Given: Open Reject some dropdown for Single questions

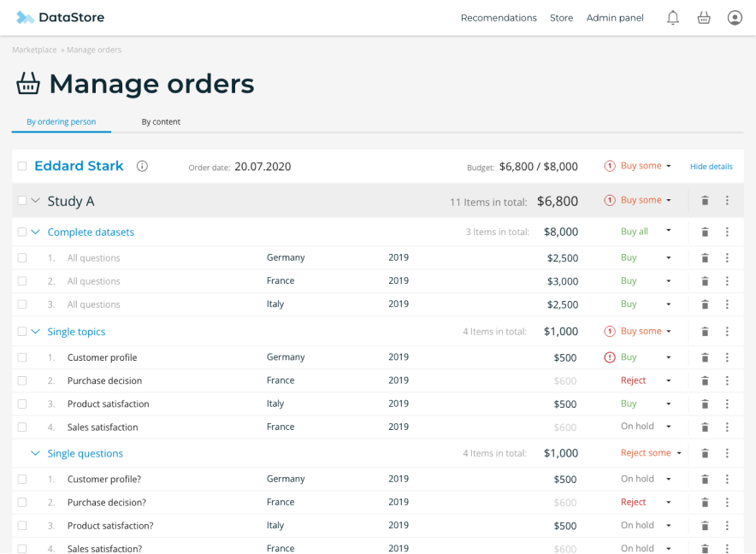Looking at the screenshot, I should pos(651,453).
